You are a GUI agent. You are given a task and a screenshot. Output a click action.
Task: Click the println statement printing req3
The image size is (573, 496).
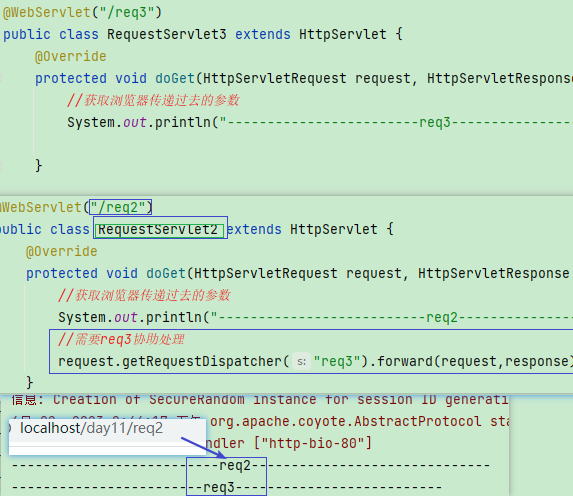point(320,122)
